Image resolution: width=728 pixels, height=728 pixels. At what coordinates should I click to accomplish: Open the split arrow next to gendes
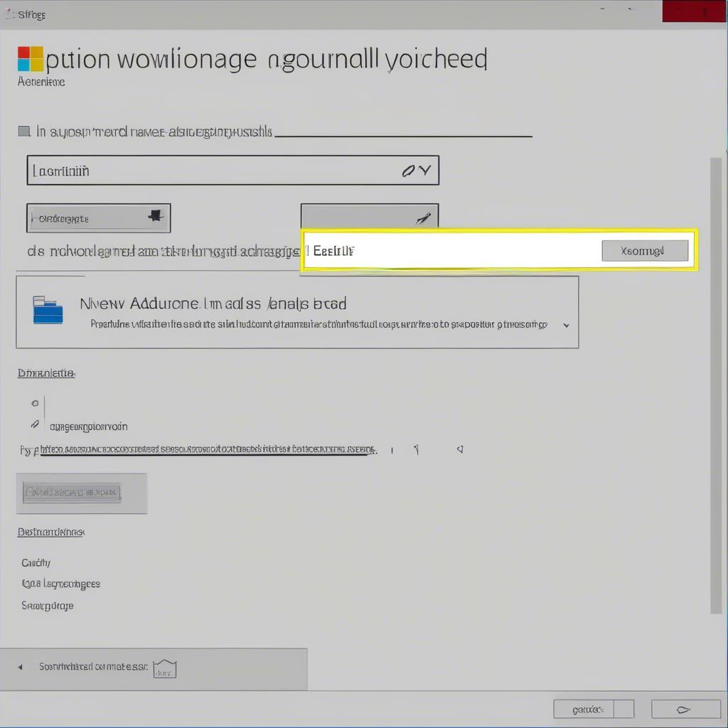624,710
